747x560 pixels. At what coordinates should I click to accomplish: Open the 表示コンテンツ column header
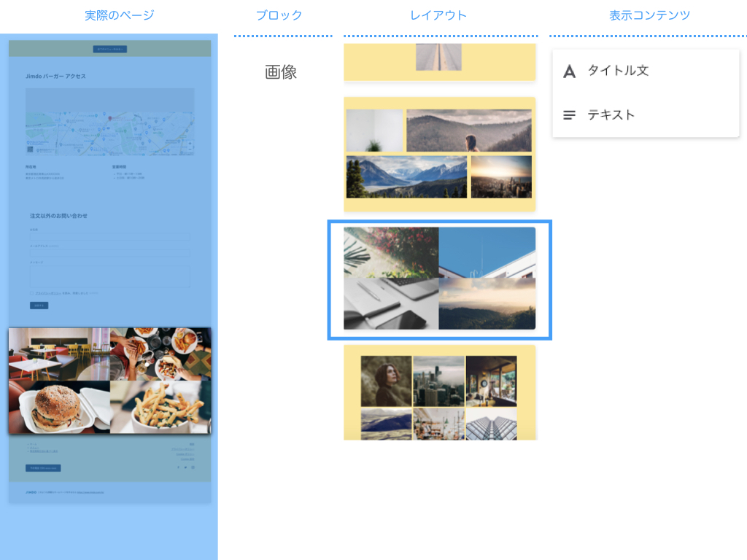tap(649, 15)
